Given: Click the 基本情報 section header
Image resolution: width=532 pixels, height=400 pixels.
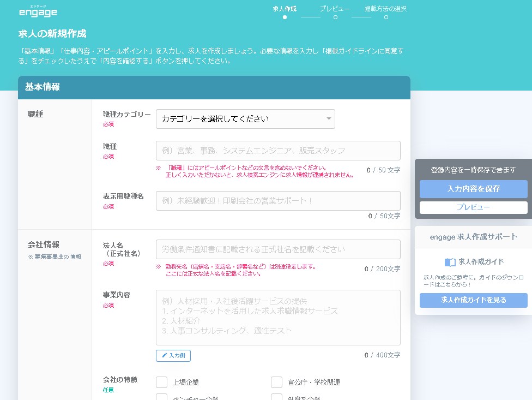Looking at the screenshot, I should pos(214,87).
